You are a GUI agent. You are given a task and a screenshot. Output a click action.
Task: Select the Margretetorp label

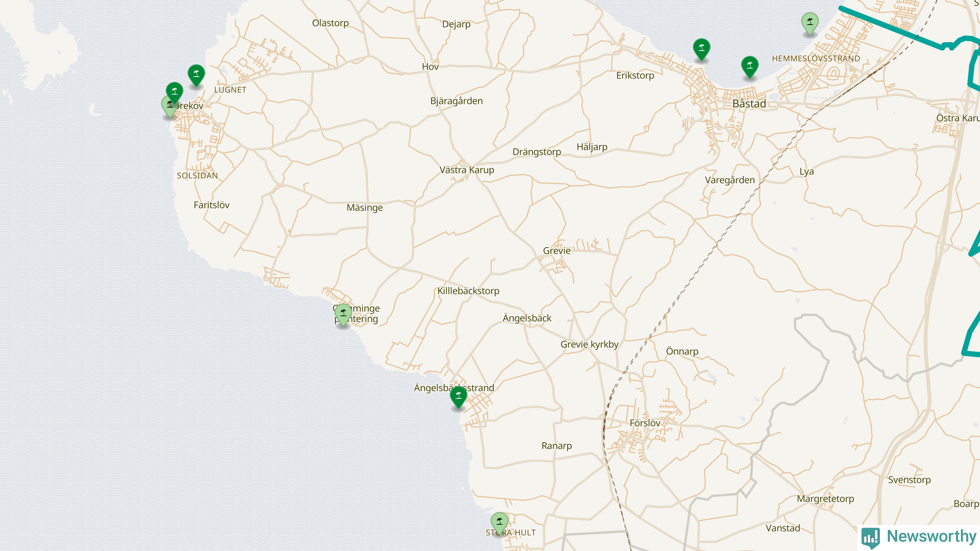click(825, 499)
